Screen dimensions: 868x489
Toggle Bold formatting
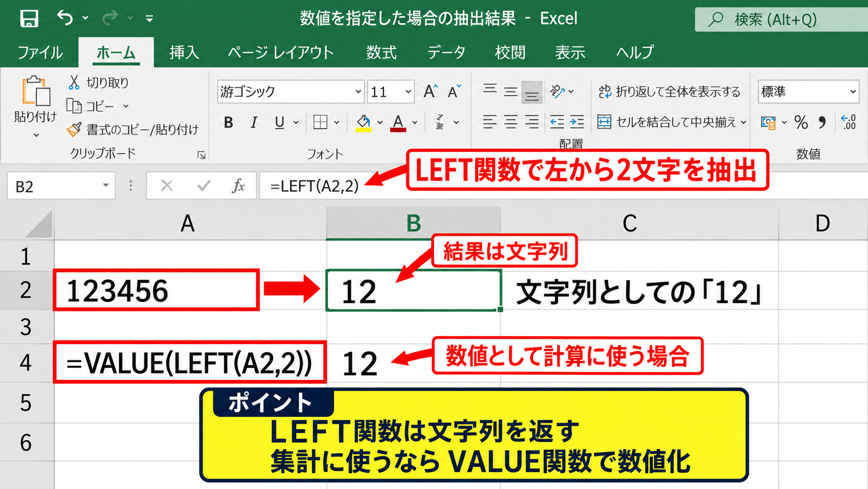(x=228, y=123)
